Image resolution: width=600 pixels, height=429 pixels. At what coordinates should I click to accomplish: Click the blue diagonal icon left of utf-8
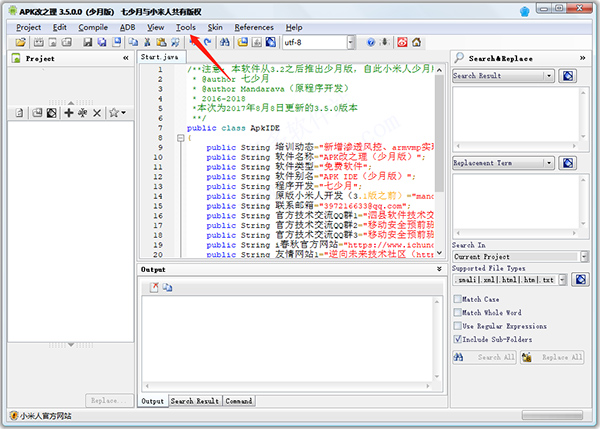[271, 42]
